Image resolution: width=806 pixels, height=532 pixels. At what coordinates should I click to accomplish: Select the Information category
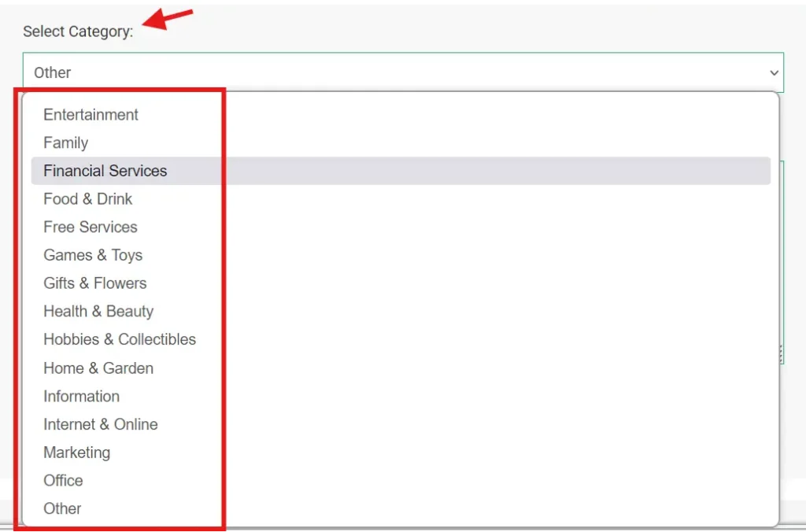click(401, 397)
